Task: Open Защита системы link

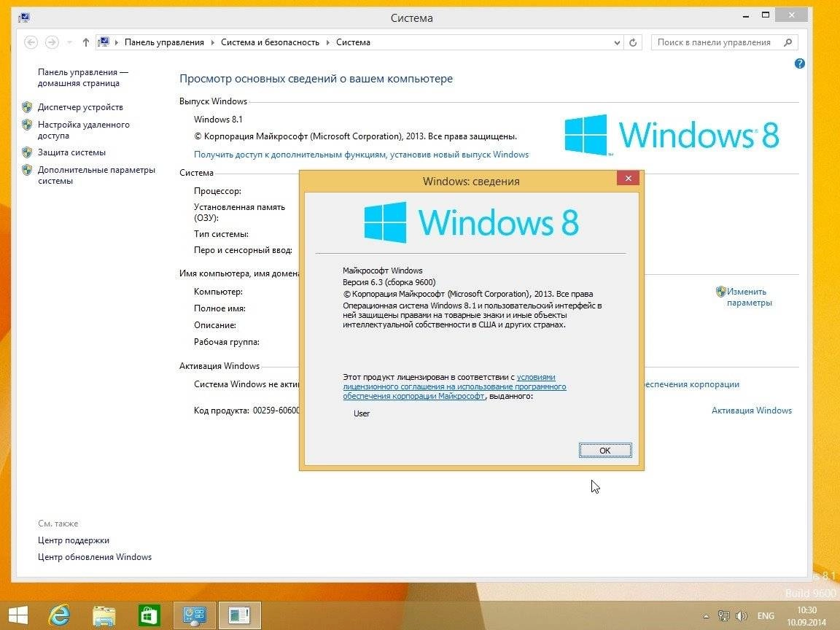Action: [x=71, y=152]
